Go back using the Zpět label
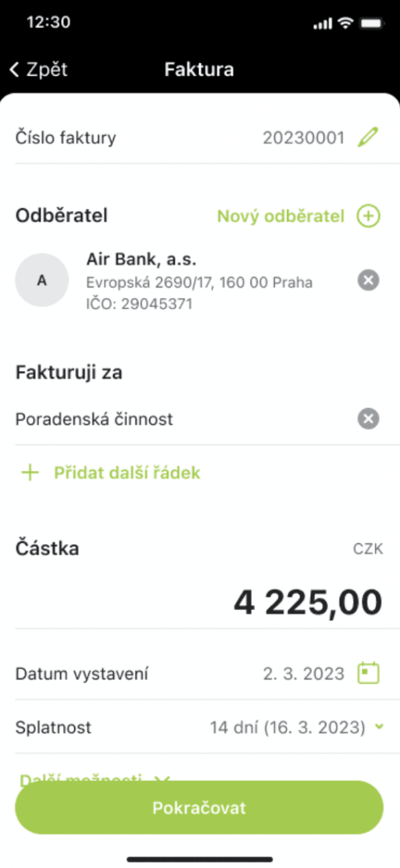 47,70
